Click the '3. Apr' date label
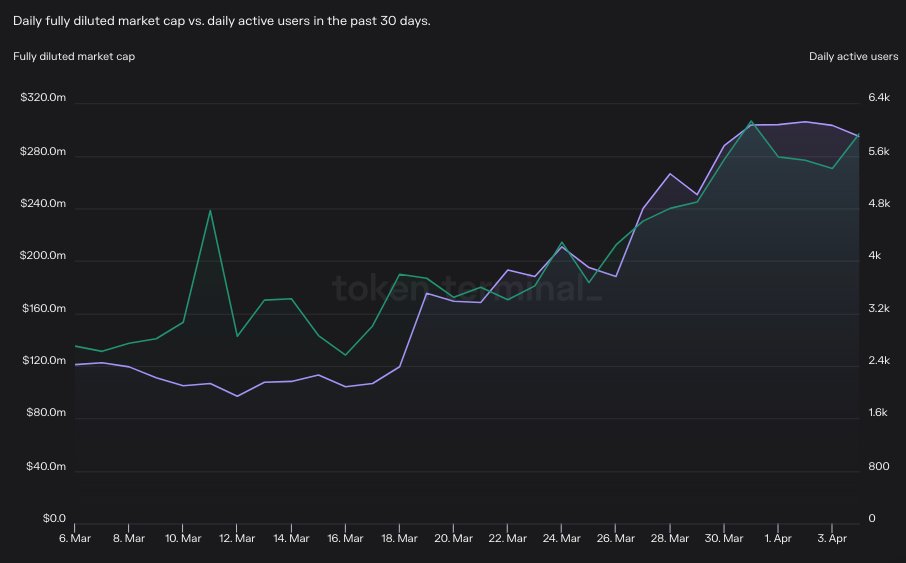The width and height of the screenshot is (906, 563). (x=831, y=538)
